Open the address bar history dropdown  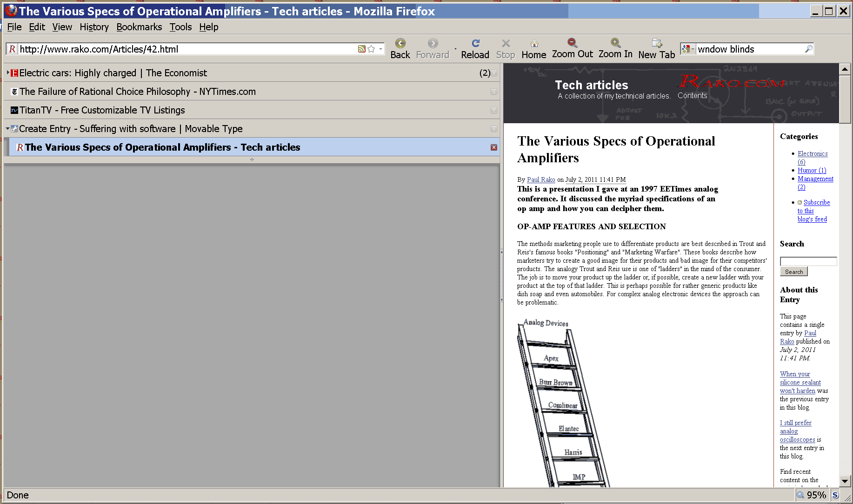click(x=380, y=49)
